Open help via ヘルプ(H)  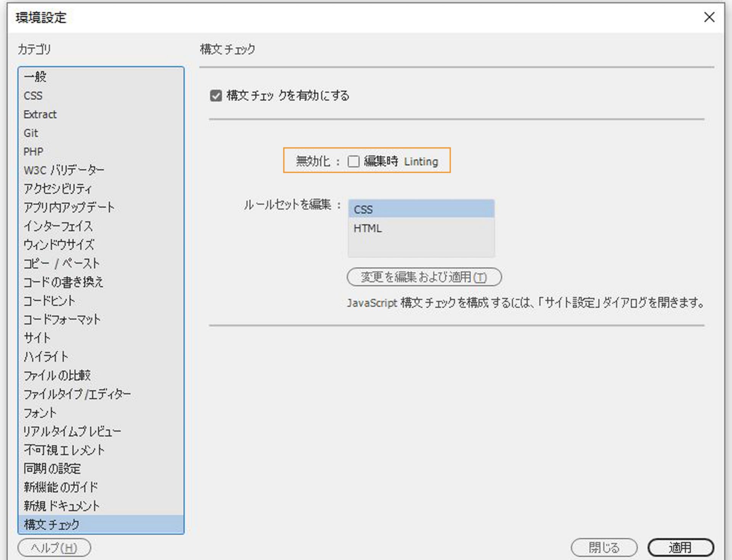54,548
